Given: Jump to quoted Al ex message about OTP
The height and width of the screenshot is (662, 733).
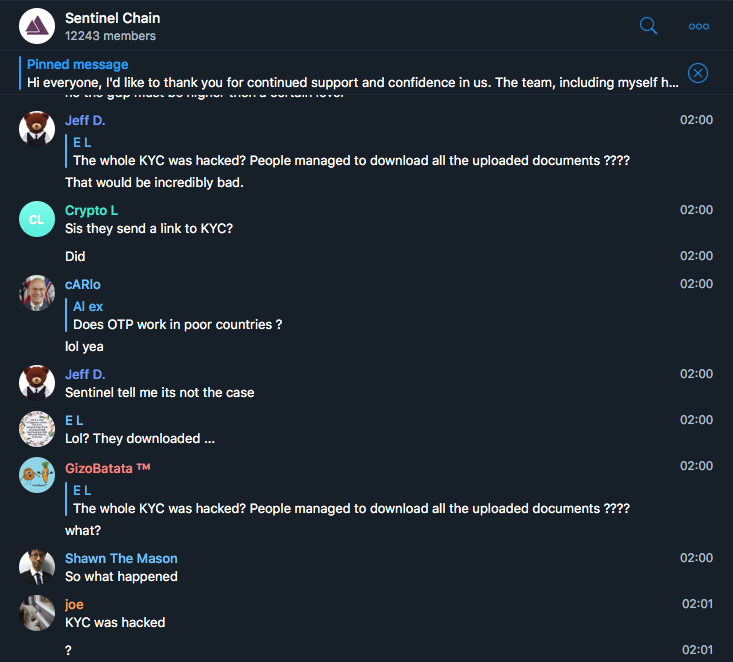Looking at the screenshot, I should point(177,316).
